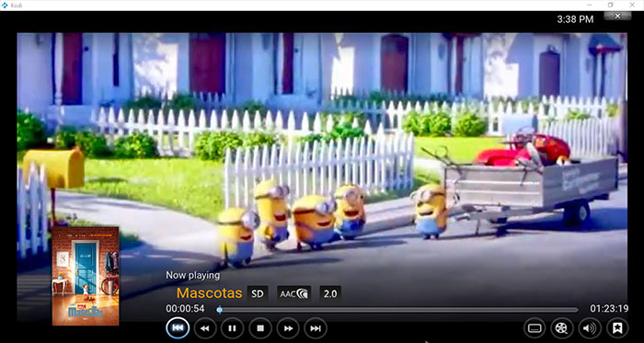Click the playback progress slider handle
The image size is (644, 343).
click(x=219, y=310)
